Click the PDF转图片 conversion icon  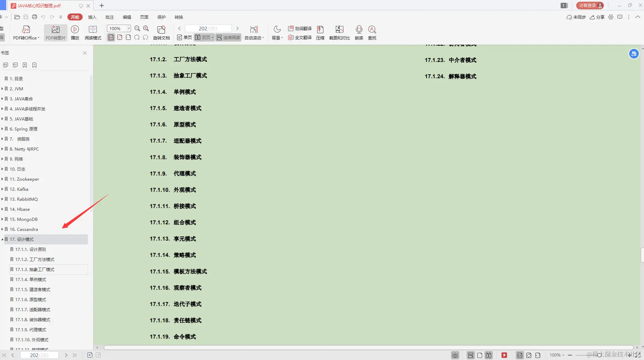[55, 32]
